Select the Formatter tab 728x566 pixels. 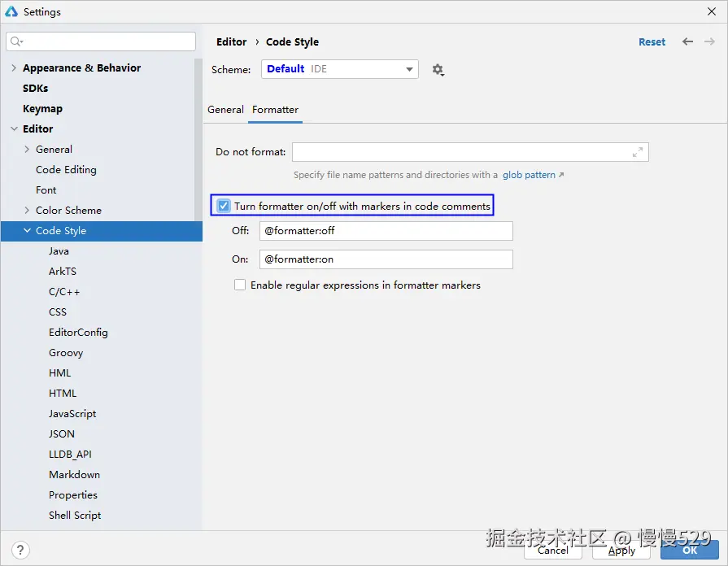coord(275,110)
